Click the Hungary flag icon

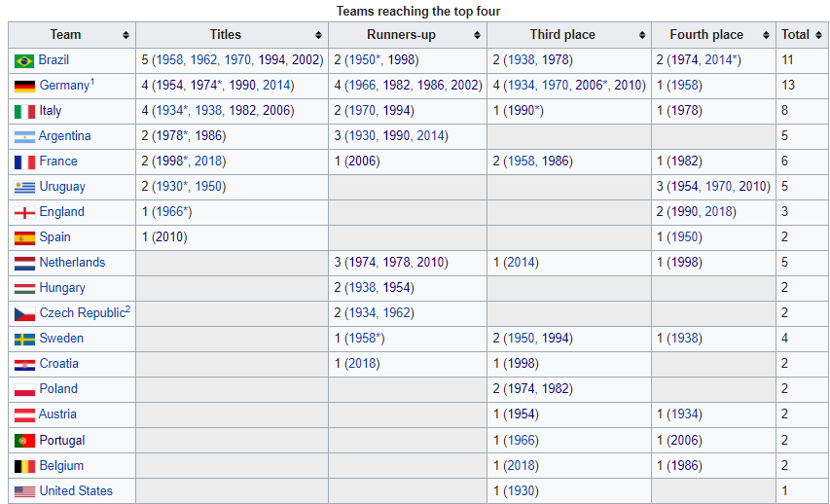pos(24,288)
